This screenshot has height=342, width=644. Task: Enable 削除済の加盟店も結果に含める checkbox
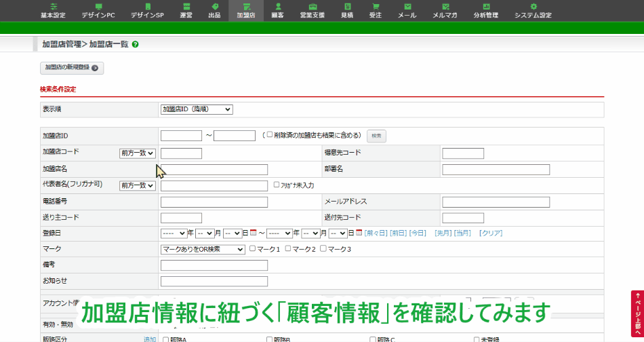point(270,135)
